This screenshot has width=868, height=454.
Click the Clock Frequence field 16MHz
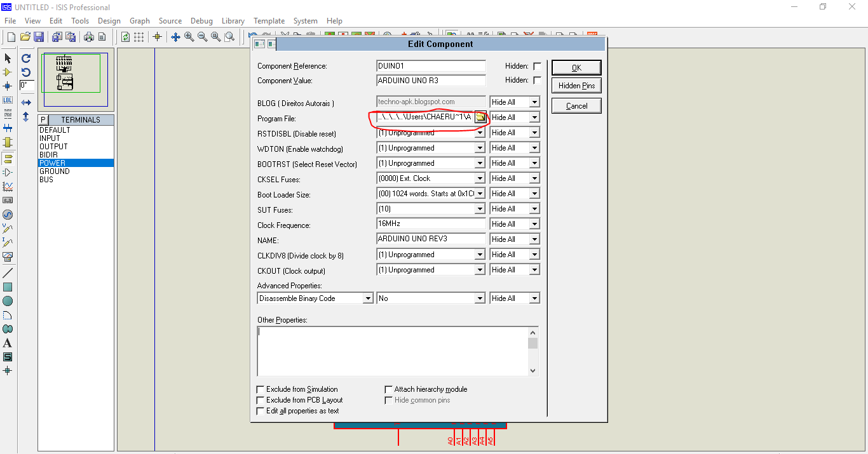(431, 224)
